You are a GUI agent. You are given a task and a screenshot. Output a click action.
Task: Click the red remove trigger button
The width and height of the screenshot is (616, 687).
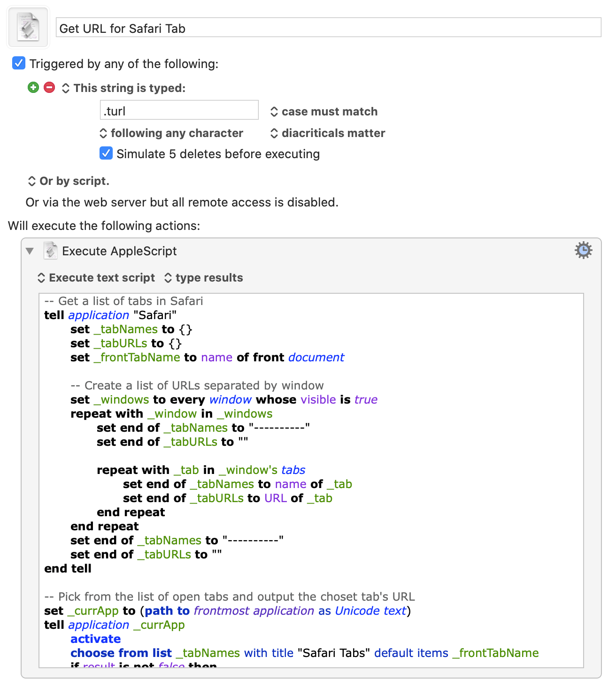click(49, 87)
